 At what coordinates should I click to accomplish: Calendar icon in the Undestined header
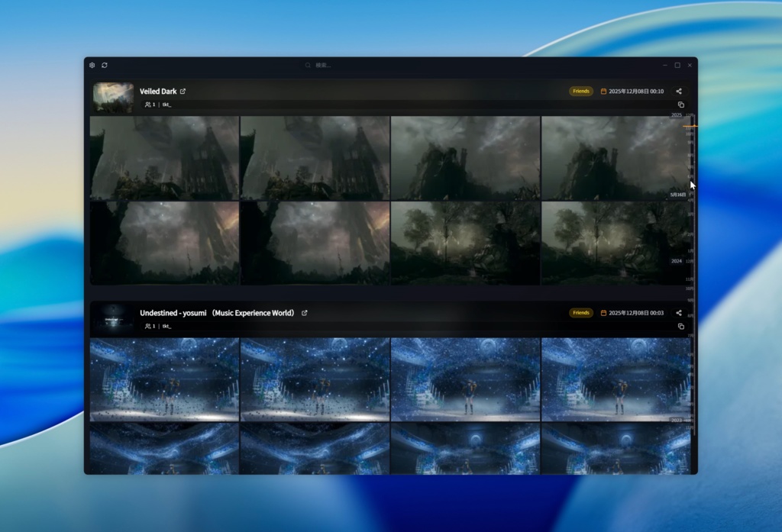coord(603,313)
